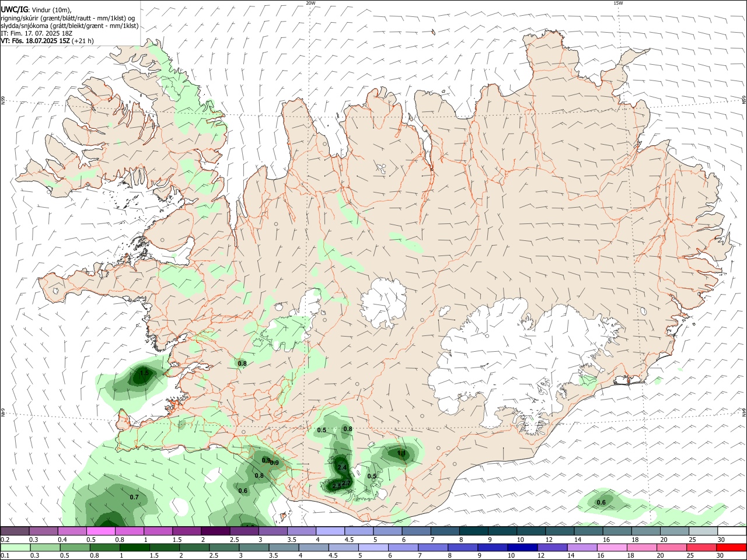The height and width of the screenshot is (560, 747).
Task: Click the 'rigning/skúrir' legend description line
Action: 68,18
